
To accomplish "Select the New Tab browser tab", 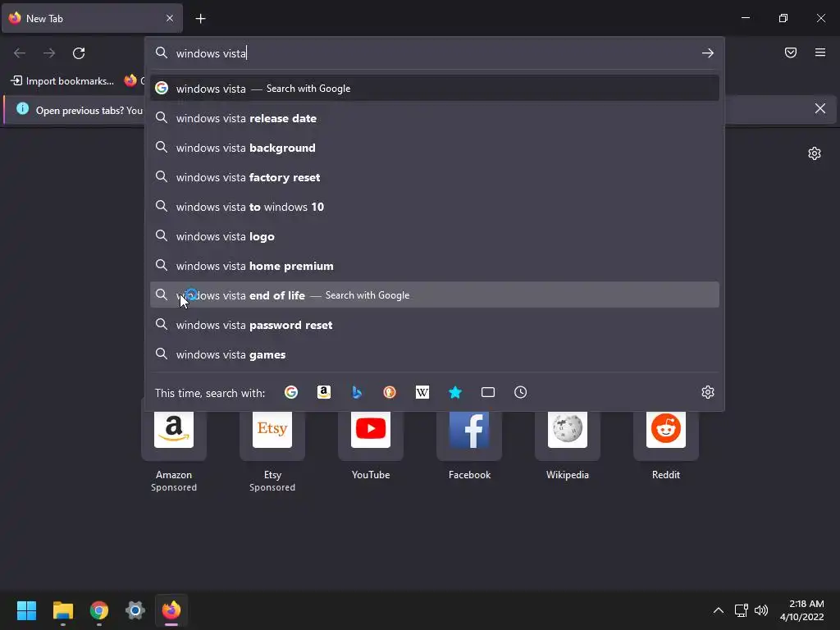I will click(92, 18).
